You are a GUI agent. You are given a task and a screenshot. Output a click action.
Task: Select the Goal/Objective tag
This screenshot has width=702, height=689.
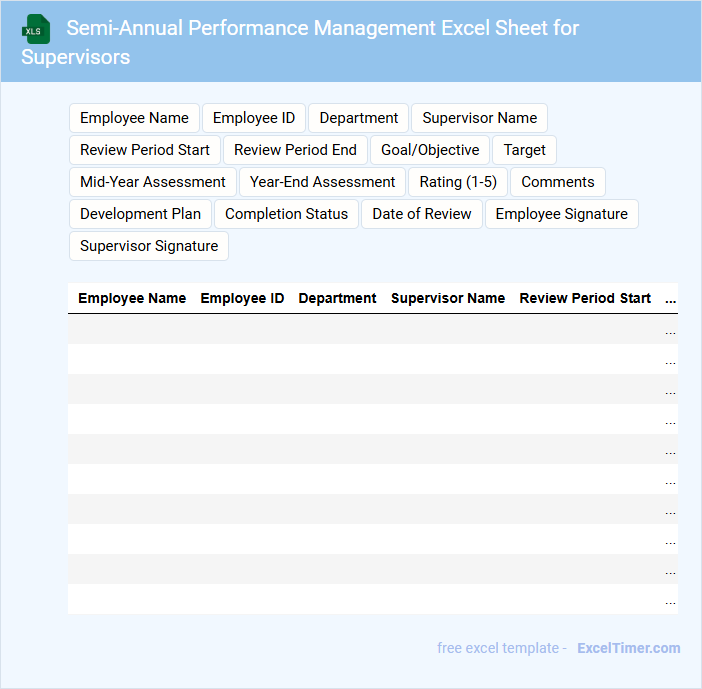430,150
